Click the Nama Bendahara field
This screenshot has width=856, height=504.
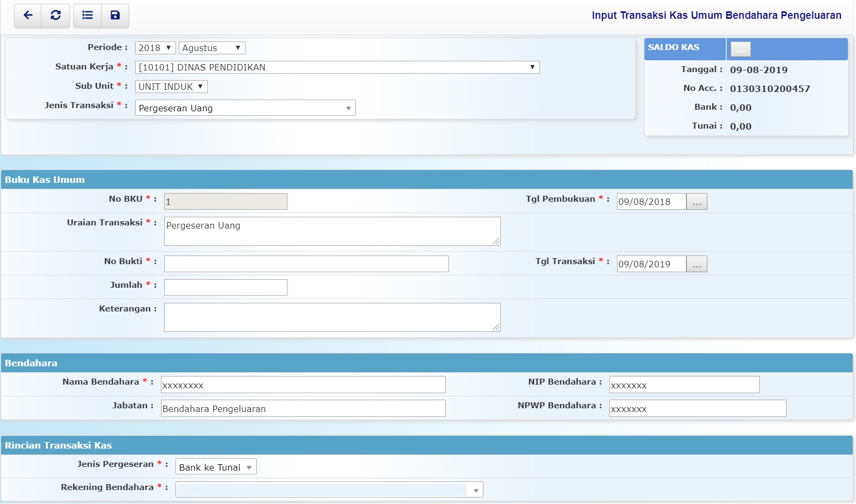(303, 385)
